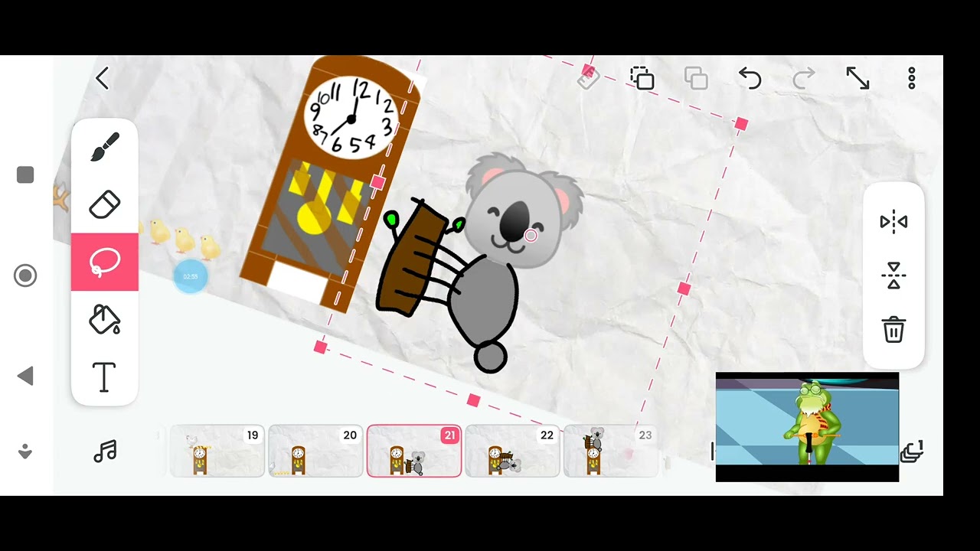Select the Brush tool

point(105,146)
